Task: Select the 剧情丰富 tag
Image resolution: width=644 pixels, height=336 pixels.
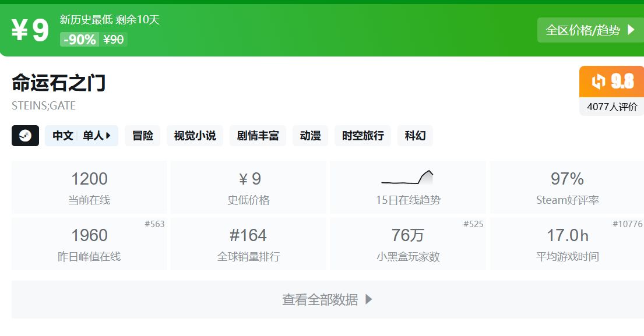Action: pyautogui.click(x=258, y=136)
